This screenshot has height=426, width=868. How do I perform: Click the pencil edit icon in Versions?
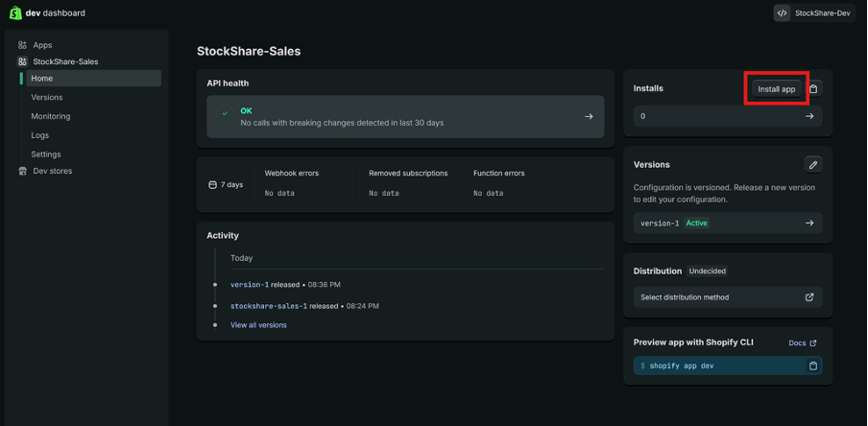coord(813,165)
